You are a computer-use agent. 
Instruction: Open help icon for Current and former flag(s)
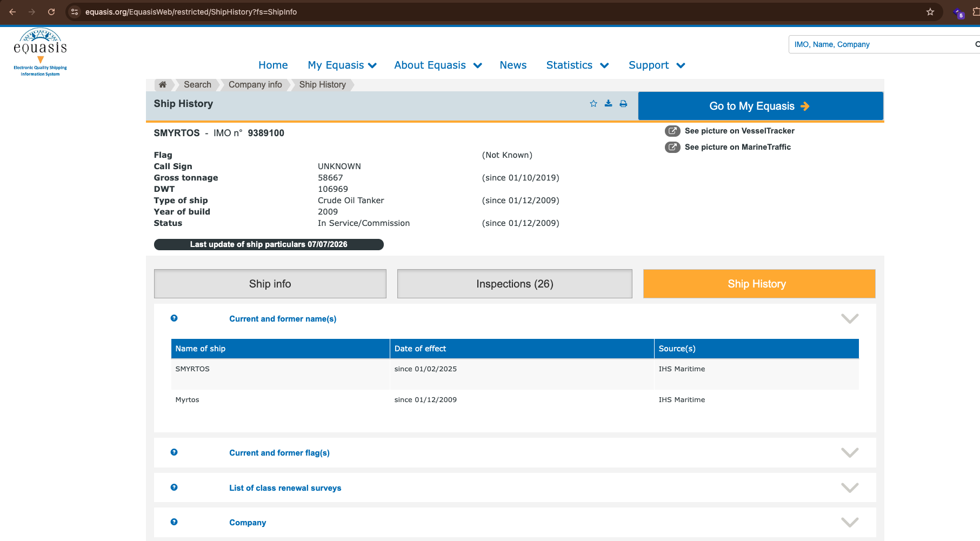click(x=174, y=452)
